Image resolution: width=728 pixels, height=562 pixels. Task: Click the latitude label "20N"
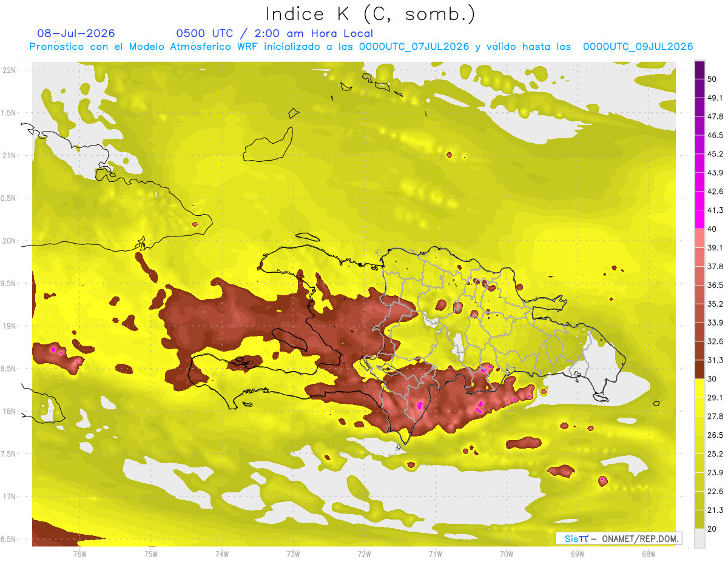tap(9, 241)
